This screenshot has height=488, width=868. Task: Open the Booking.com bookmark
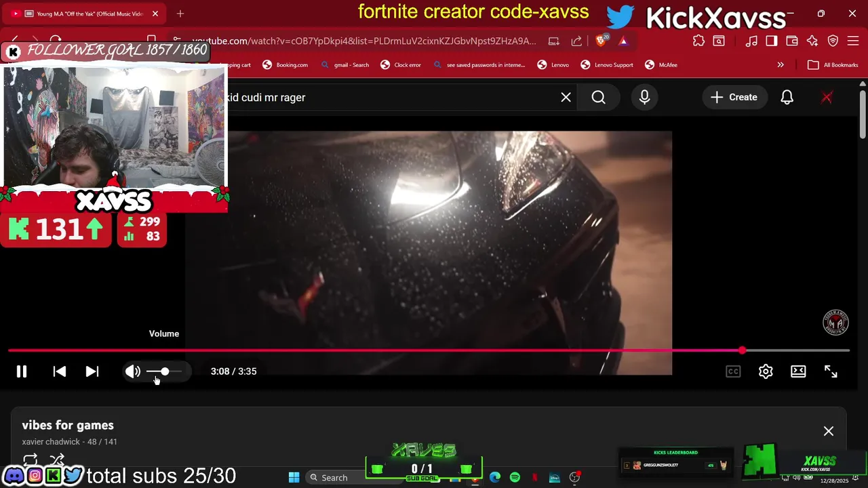[x=285, y=65]
